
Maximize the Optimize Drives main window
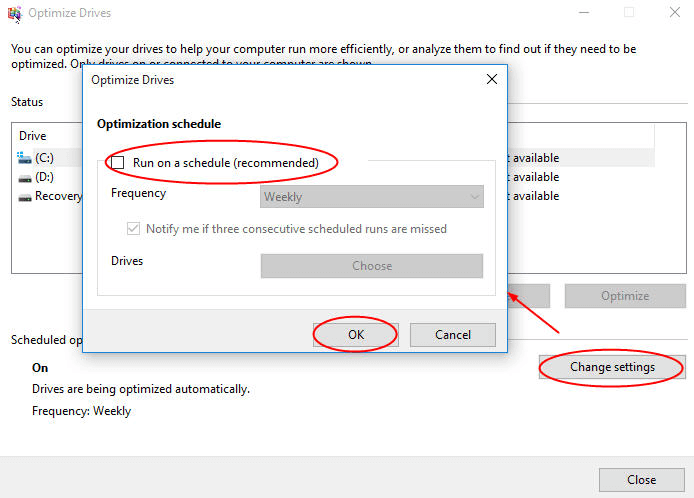pyautogui.click(x=629, y=13)
